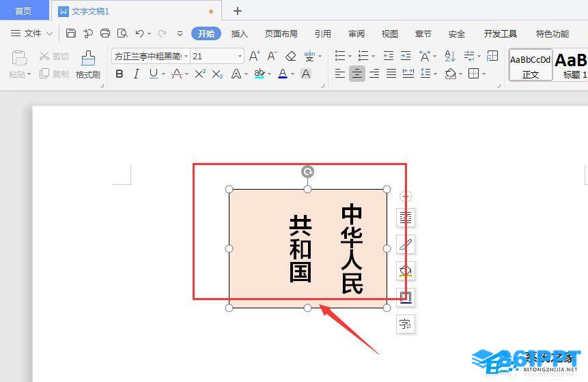Open the font name dropdown
588x382 pixels.
click(186, 57)
